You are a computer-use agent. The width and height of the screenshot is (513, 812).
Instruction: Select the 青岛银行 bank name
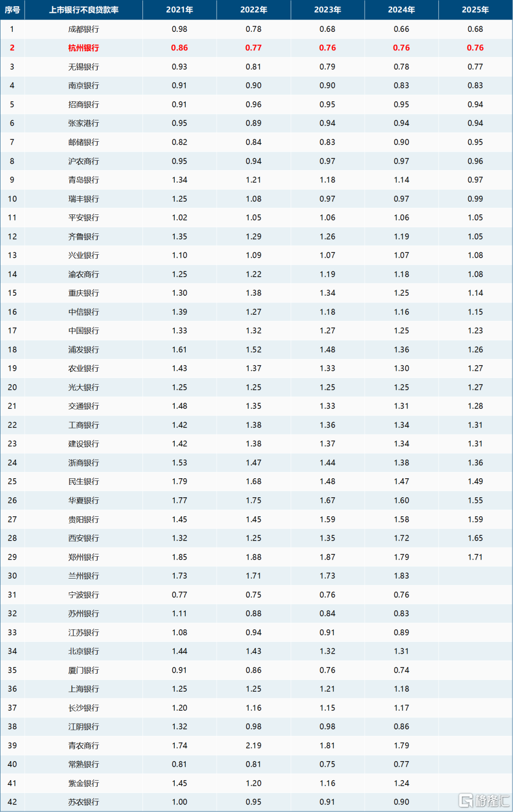click(x=84, y=180)
